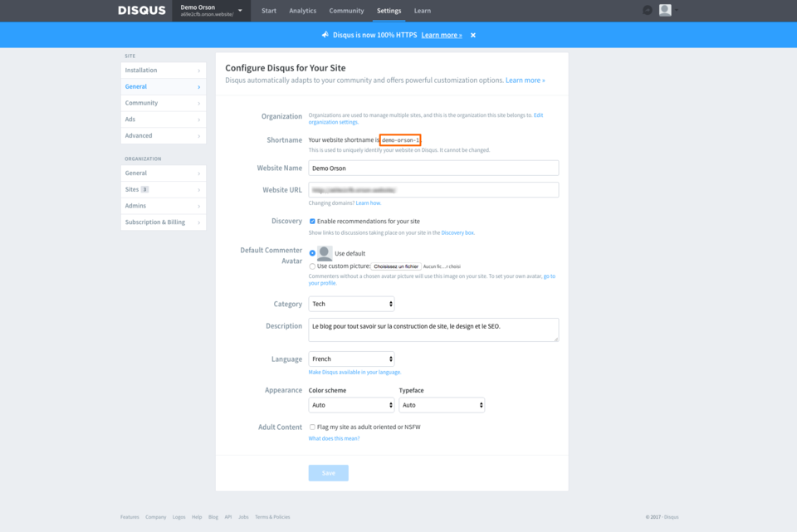Open Logos footer link
797x532 pixels.
pos(179,517)
